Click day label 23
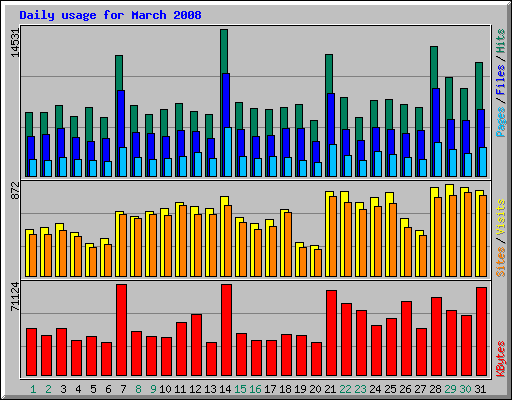The width and height of the screenshot is (512, 400). pyautogui.click(x=360, y=389)
